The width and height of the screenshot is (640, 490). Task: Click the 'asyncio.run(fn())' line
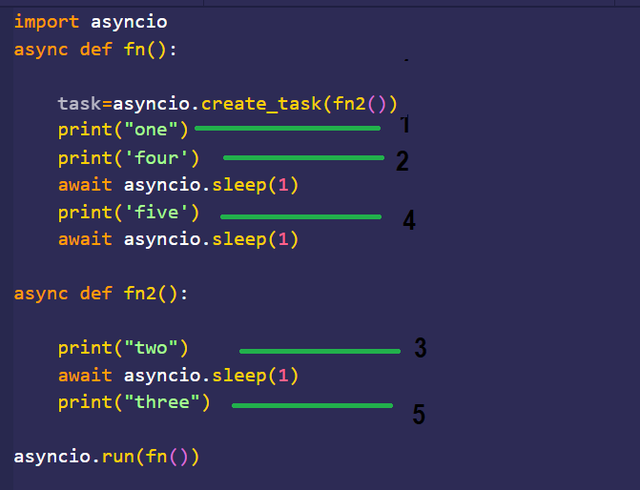(x=107, y=457)
